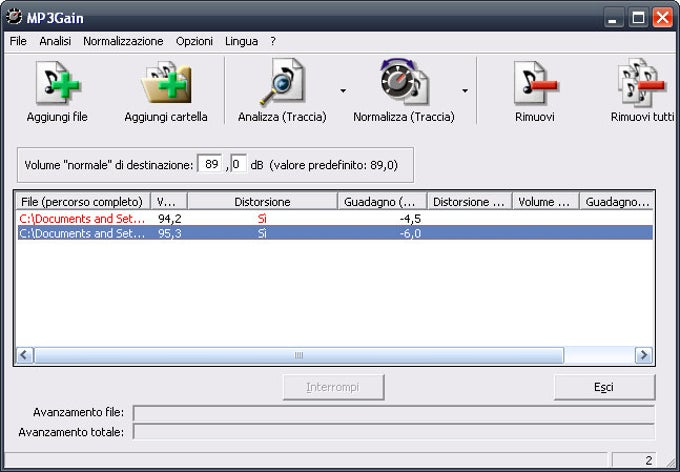Click the list's horizontal scrollbar left arrow
The height and width of the screenshot is (472, 680).
click(x=25, y=355)
